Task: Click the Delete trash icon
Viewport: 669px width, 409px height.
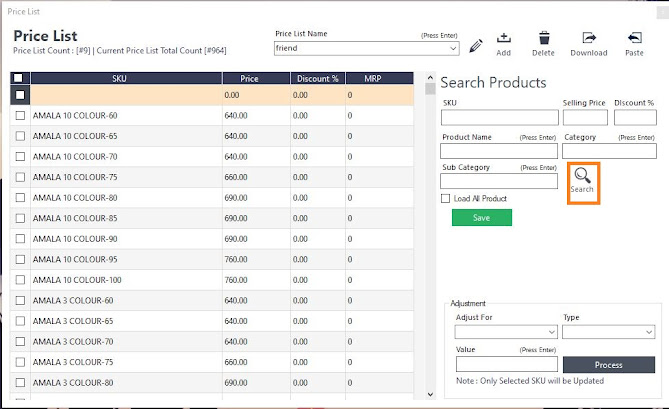Action: pos(543,38)
